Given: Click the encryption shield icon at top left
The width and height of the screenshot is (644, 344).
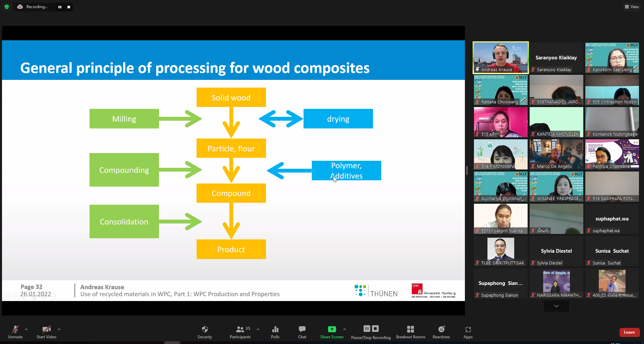Looking at the screenshot, I should click(x=7, y=7).
